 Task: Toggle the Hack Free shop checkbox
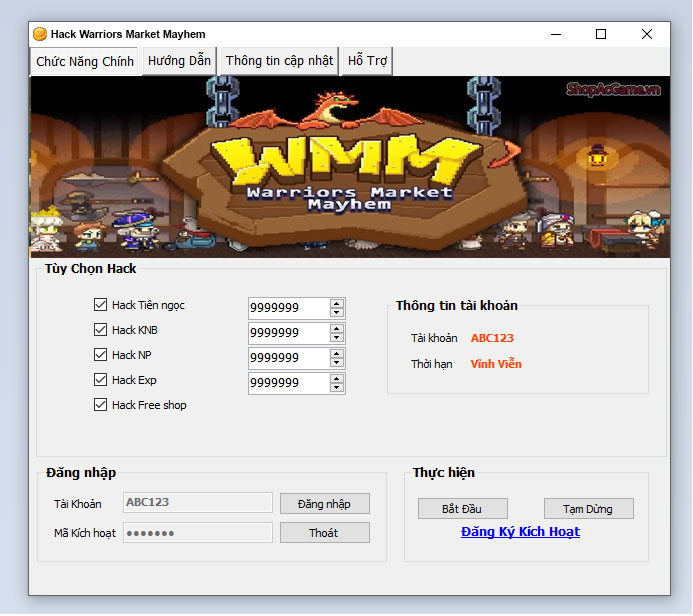(x=100, y=405)
